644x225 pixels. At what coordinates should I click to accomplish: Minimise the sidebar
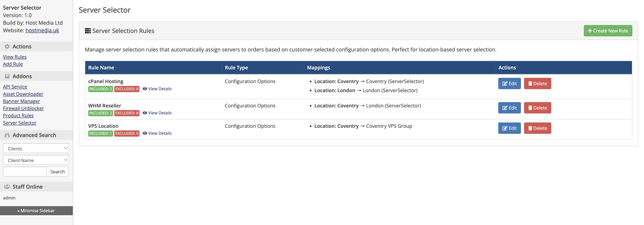(x=36, y=210)
